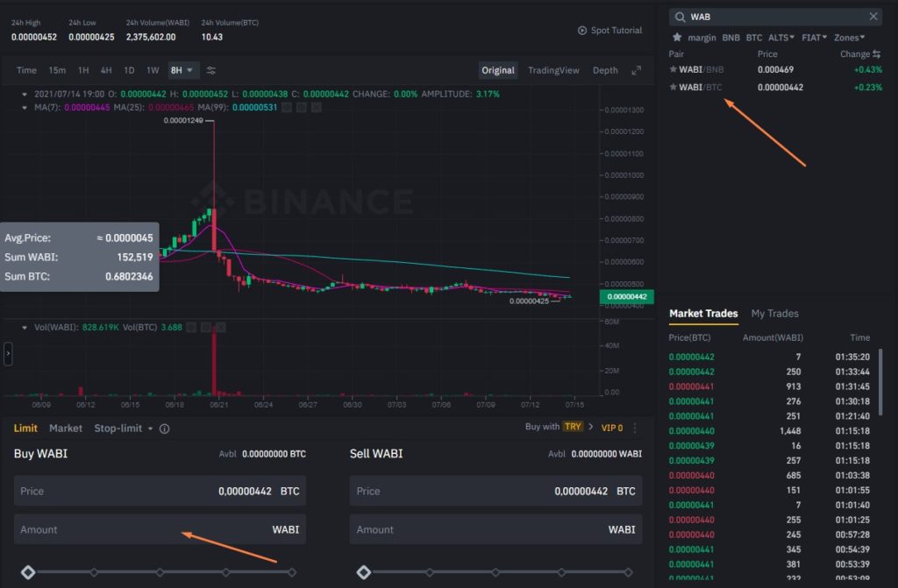Screen dimensions: 898x588
Task: Open My Trades tab
Action: pyautogui.click(x=774, y=314)
